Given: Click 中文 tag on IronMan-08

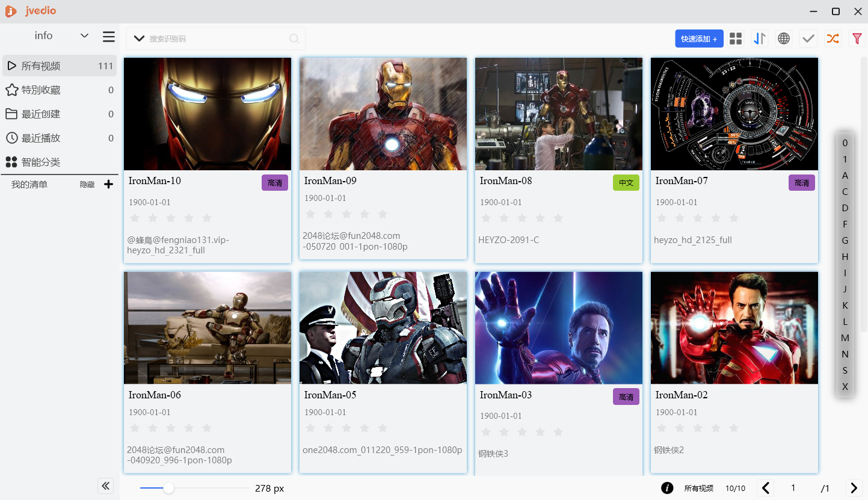Looking at the screenshot, I should [x=626, y=183].
